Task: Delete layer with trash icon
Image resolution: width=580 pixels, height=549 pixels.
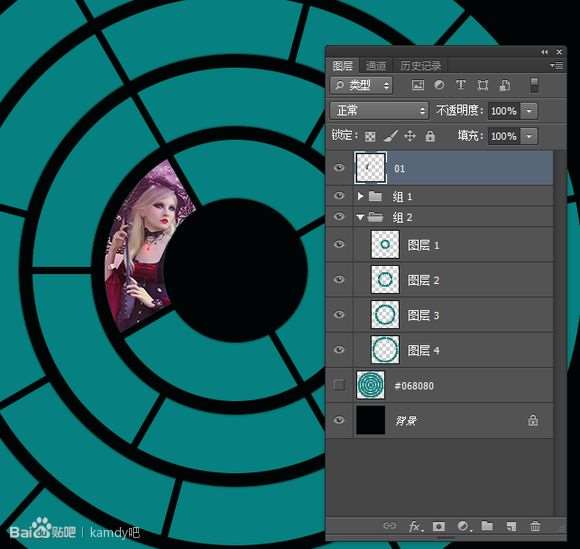Action: click(x=535, y=526)
